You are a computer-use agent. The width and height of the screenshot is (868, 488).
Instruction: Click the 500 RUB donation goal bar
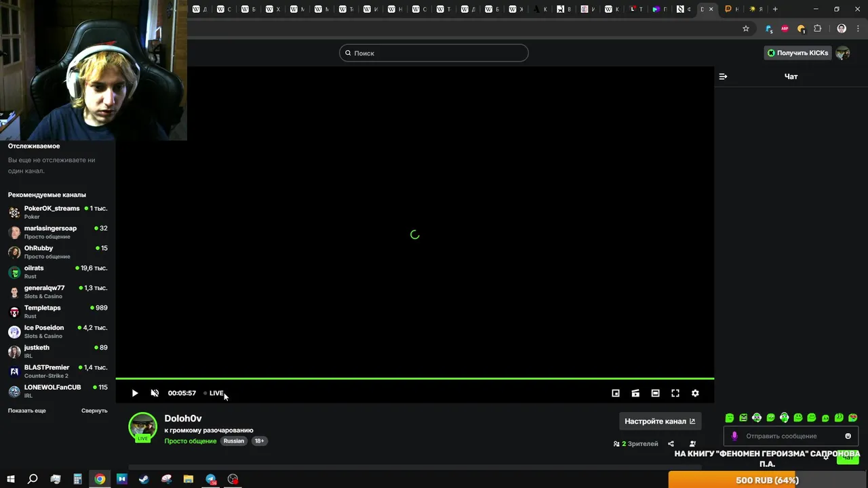768,480
